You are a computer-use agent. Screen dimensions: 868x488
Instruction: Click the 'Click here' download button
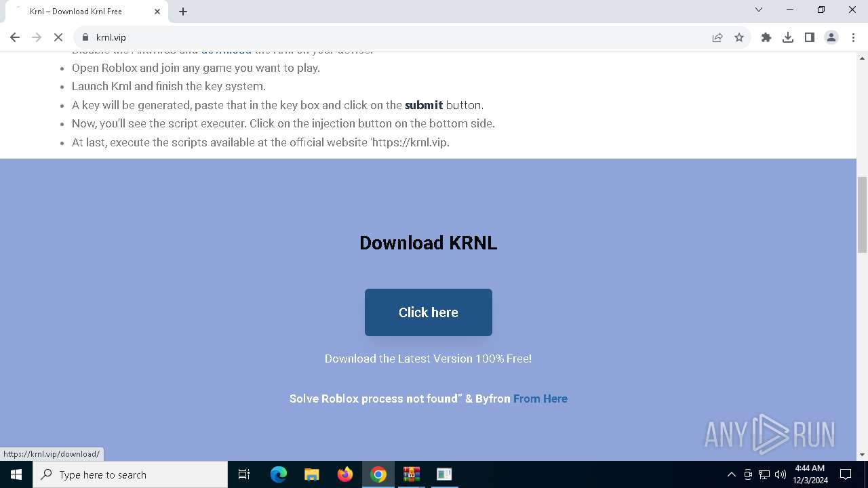point(429,312)
